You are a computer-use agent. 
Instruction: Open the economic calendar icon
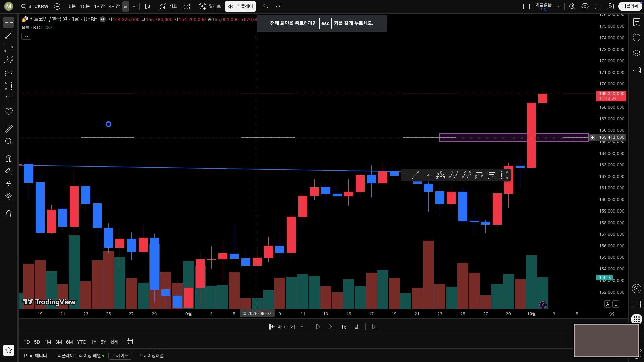(x=636, y=304)
